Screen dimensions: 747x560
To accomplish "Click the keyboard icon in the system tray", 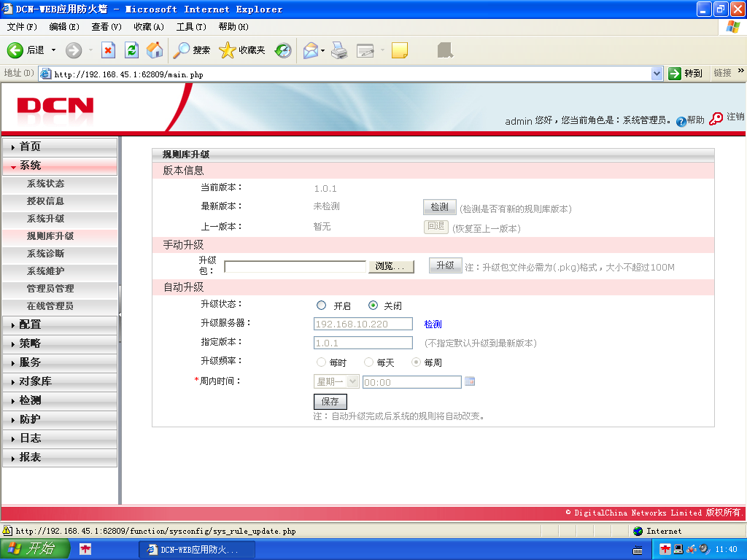I will [638, 550].
